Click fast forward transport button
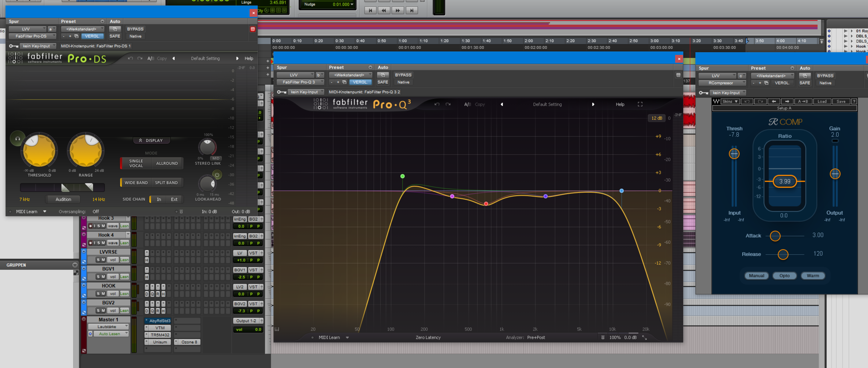868x368 pixels. (397, 10)
